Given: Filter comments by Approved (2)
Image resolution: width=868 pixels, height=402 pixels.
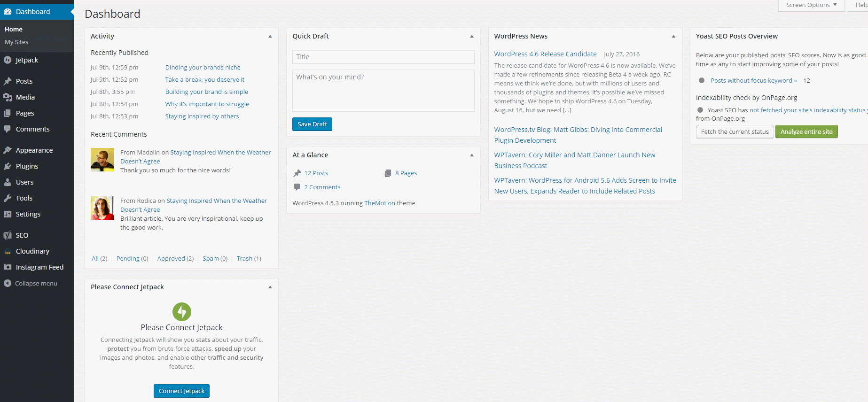Looking at the screenshot, I should point(175,258).
